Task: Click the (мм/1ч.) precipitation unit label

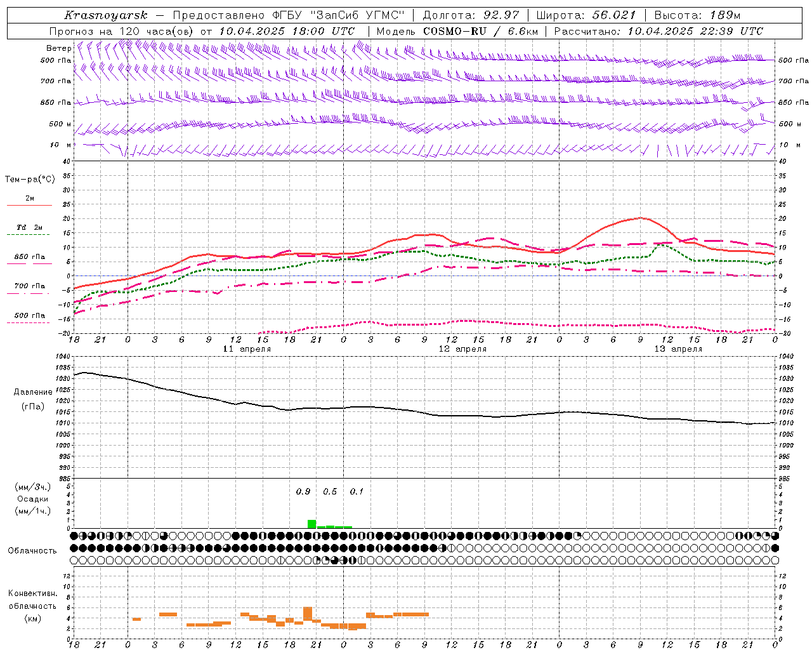Action: (x=33, y=511)
